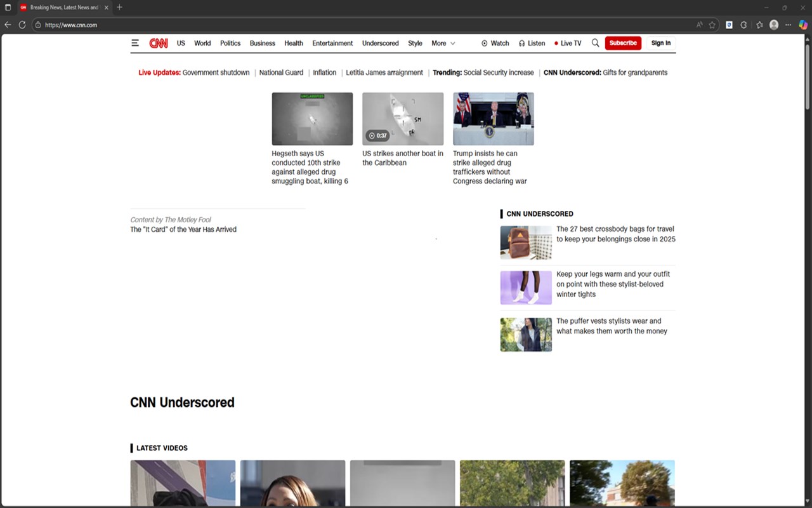The height and width of the screenshot is (508, 812).
Task: Open the CNN hamburger menu
Action: [135, 43]
